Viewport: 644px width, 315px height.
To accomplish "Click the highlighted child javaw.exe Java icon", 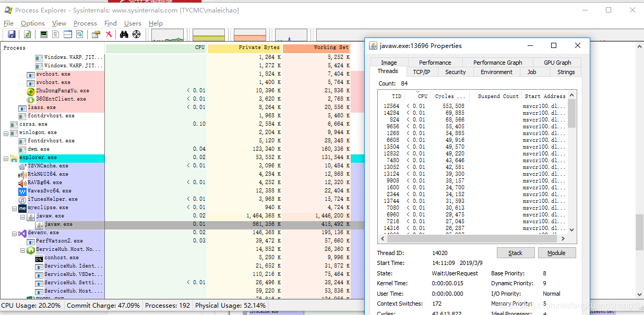I will pyautogui.click(x=39, y=224).
